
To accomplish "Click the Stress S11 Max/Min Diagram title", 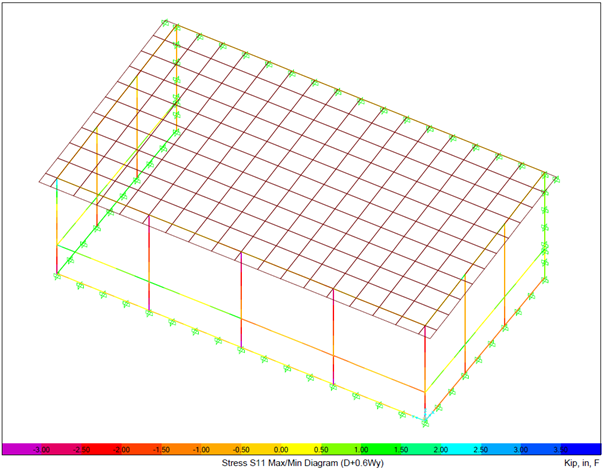I will 303,463.
